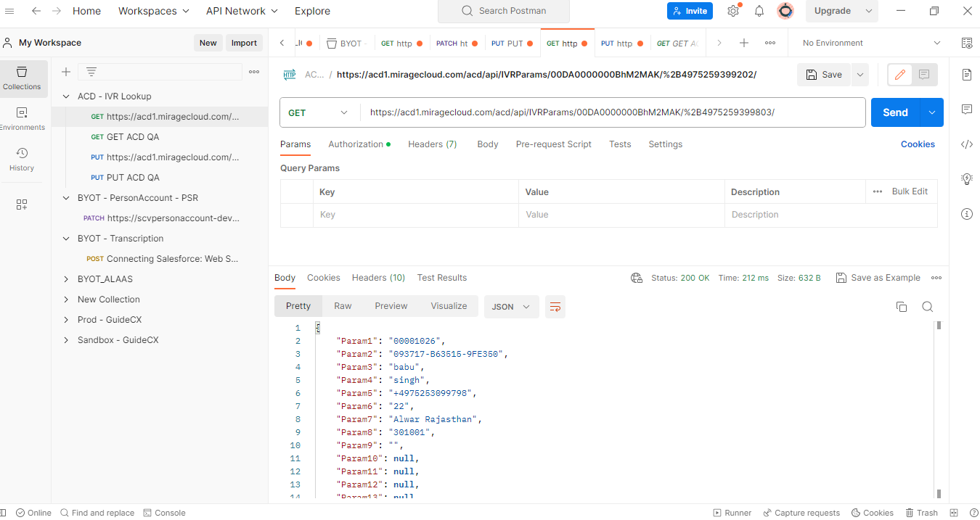Open collections more options ellipsis
980x520 pixels.
pyautogui.click(x=254, y=72)
